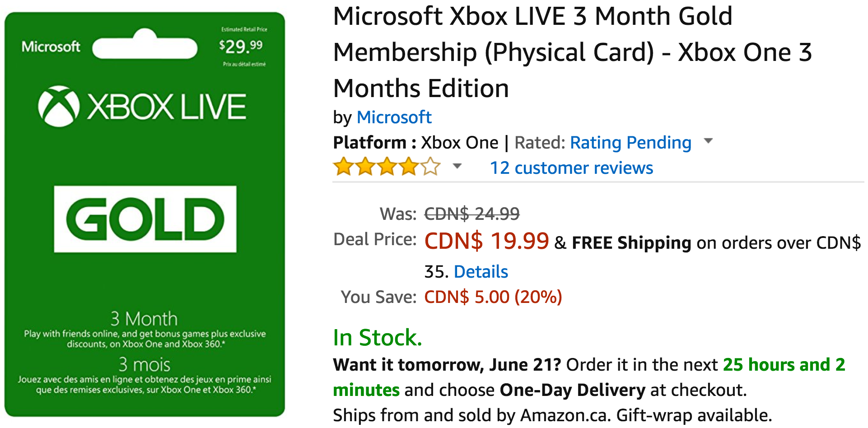Click the crossed-out CDN$ 24.99 price
Viewport: 868px width, 428px height.
tap(472, 214)
